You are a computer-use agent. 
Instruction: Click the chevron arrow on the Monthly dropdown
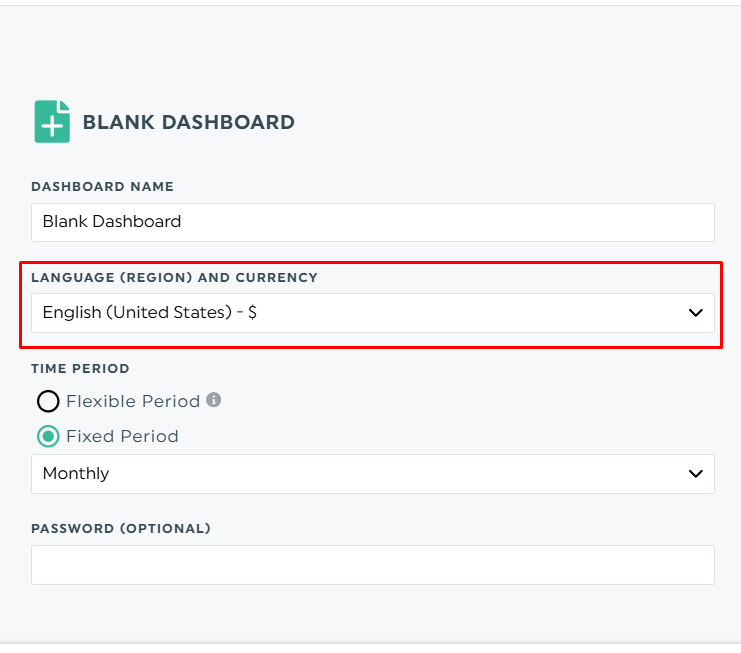[x=696, y=474]
